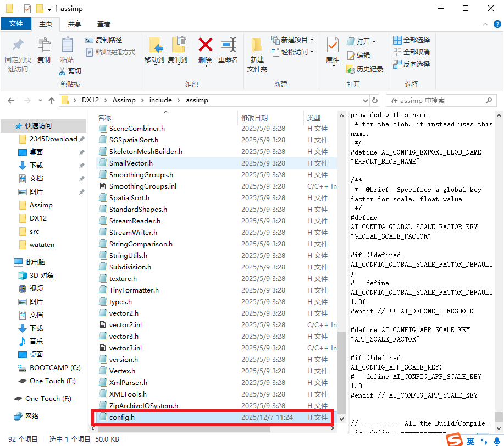Open 2345Download in navigation pane

coord(53,139)
